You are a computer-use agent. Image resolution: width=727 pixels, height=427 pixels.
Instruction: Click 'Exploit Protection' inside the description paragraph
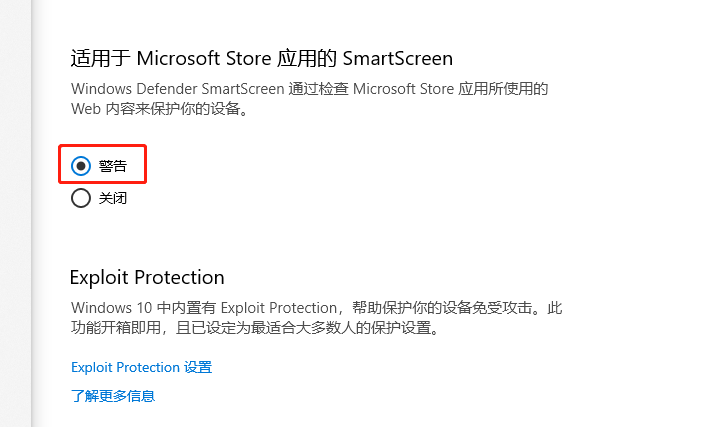pos(279,308)
